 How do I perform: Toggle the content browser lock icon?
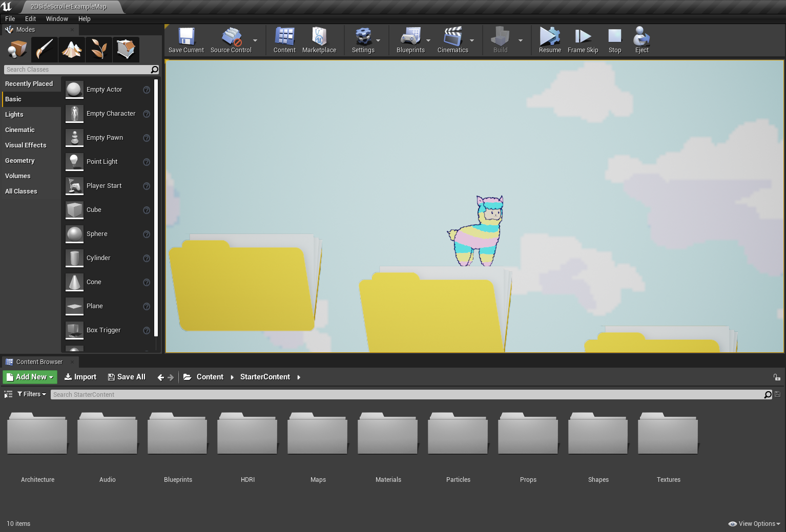pos(777,377)
